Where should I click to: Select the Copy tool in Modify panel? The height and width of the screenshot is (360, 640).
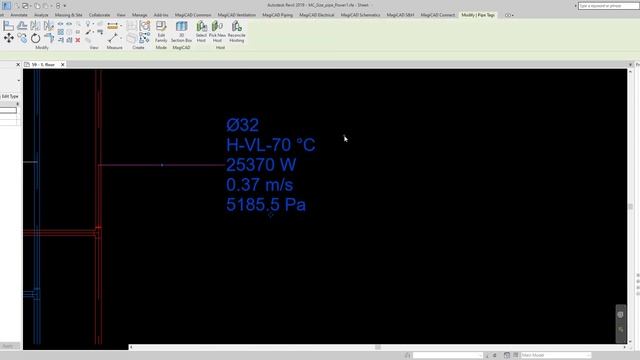[22, 38]
